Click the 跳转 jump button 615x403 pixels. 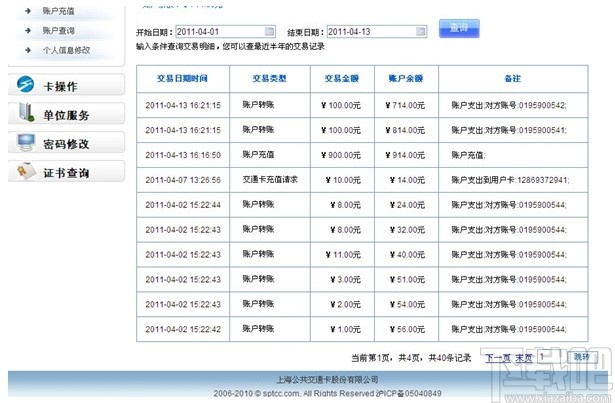point(582,357)
